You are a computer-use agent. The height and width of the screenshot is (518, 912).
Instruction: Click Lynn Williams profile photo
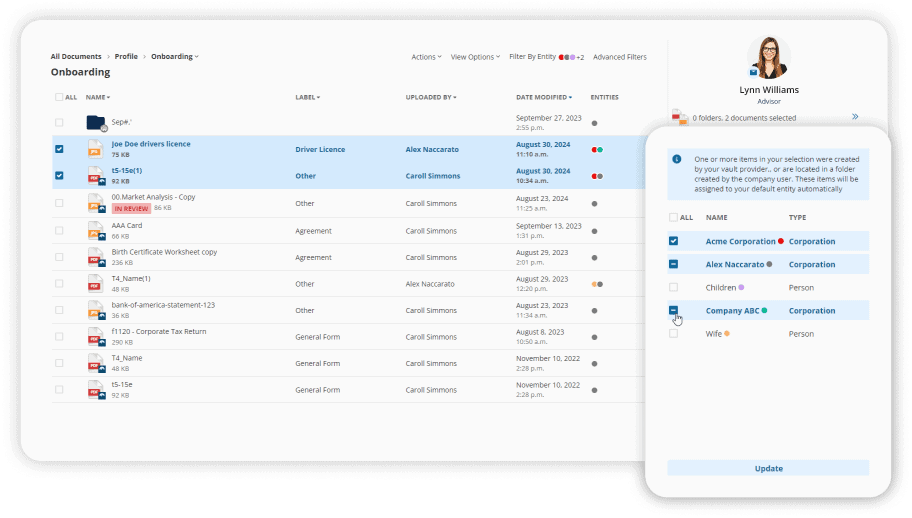(769, 57)
